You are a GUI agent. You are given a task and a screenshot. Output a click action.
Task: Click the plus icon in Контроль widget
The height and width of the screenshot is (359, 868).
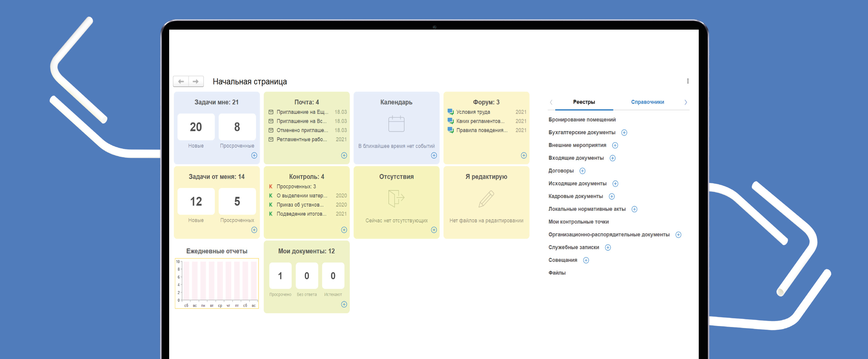(x=344, y=230)
